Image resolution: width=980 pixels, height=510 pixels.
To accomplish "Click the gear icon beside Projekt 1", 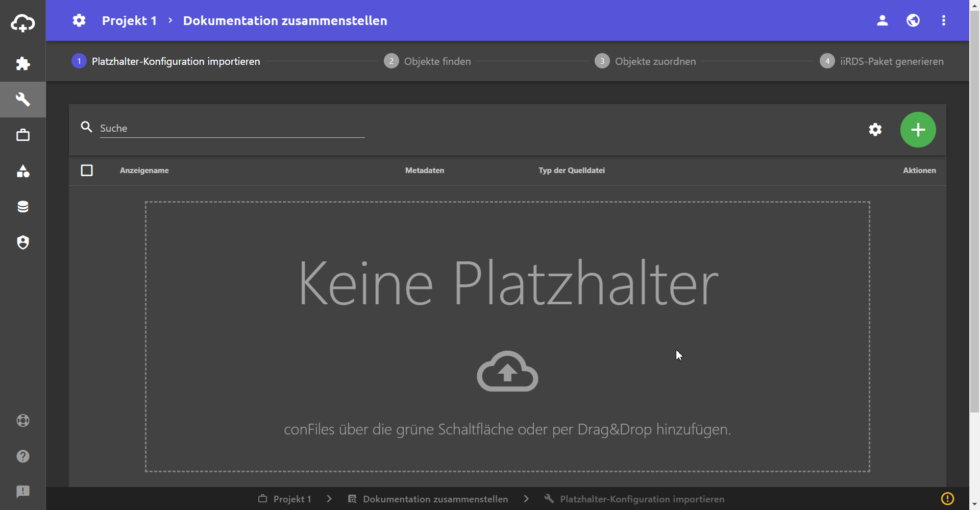I will (79, 20).
